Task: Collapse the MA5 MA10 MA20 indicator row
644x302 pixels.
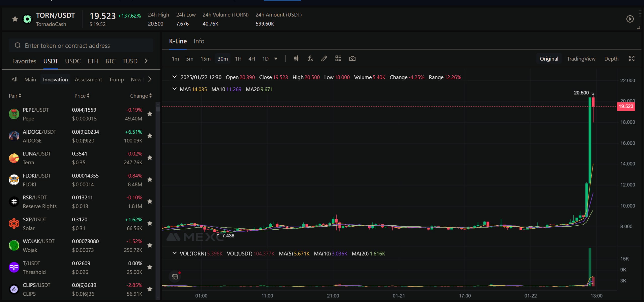Action: [174, 89]
